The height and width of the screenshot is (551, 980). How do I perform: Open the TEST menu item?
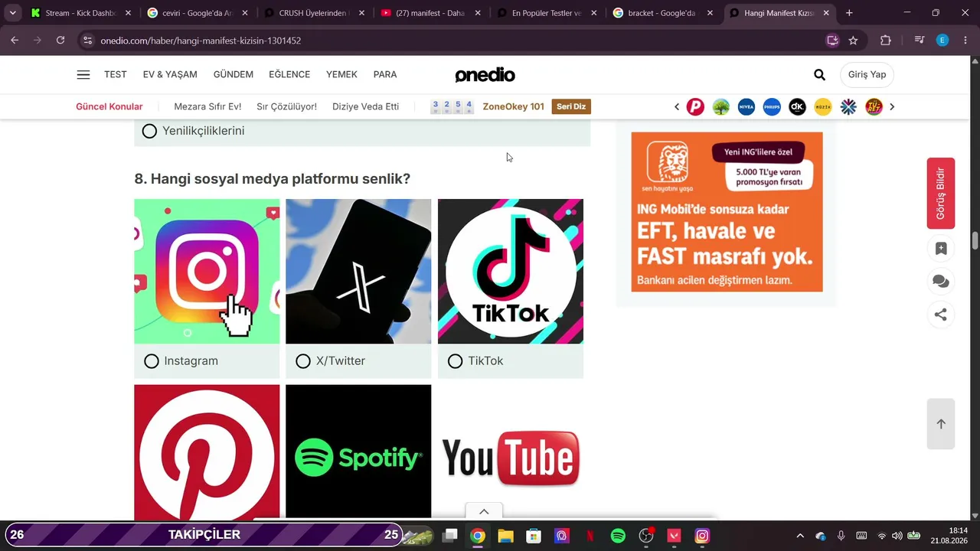[116, 74]
